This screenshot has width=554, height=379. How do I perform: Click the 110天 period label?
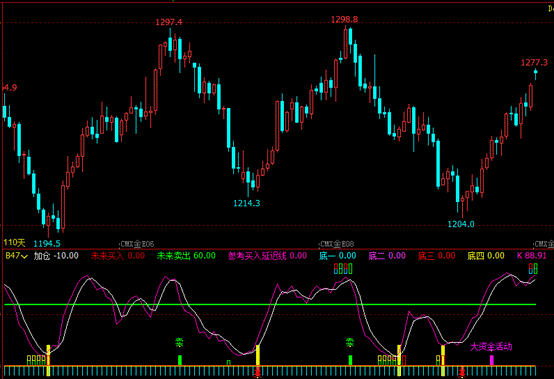pos(14,243)
